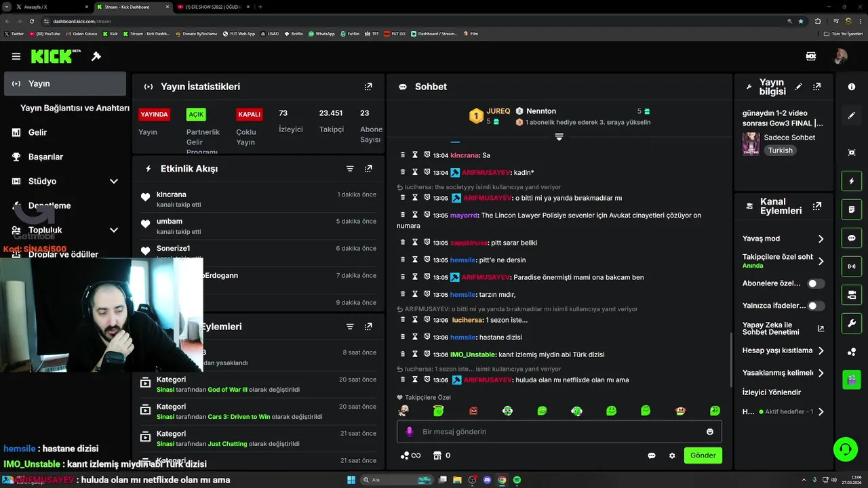Screen dimensions: 868x488
Task: Pop out the Yayın İstatistikleri panel
Action: 368,87
